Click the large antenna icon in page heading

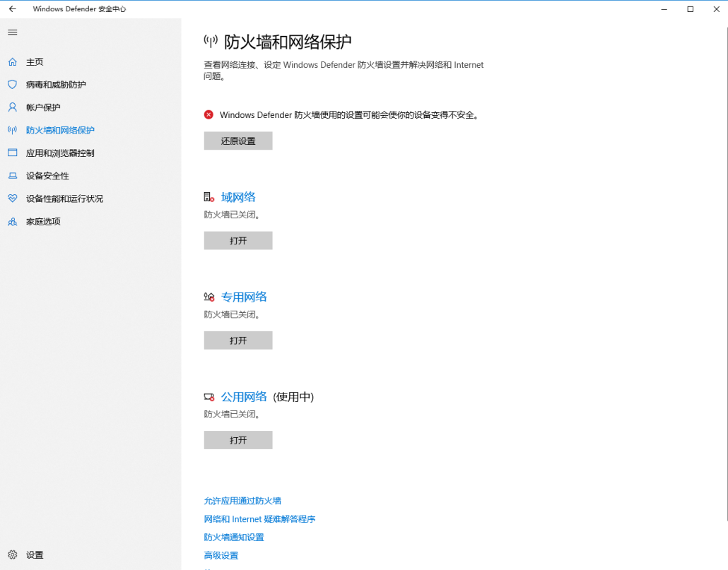(211, 42)
